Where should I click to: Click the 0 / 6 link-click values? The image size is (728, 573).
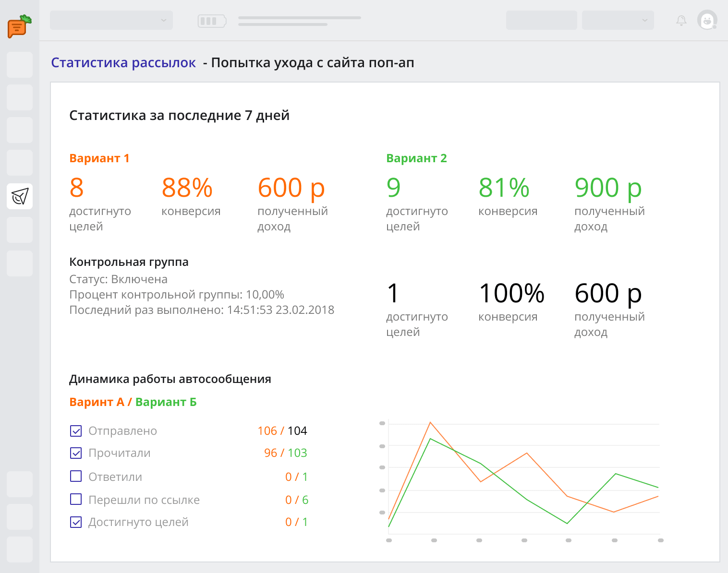click(297, 500)
